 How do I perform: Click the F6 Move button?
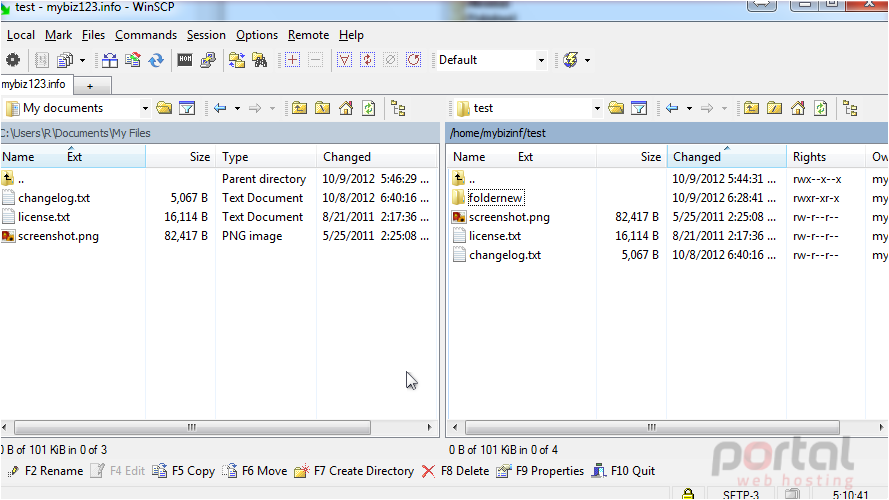[x=255, y=471]
